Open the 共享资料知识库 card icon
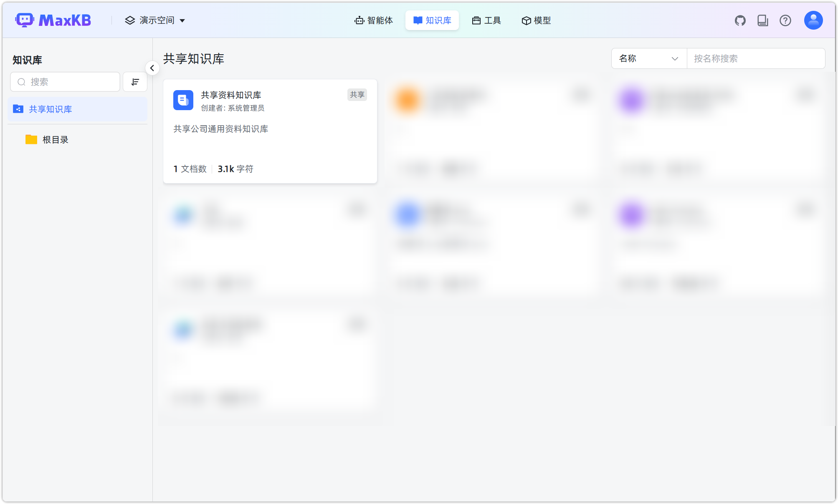 coord(183,100)
